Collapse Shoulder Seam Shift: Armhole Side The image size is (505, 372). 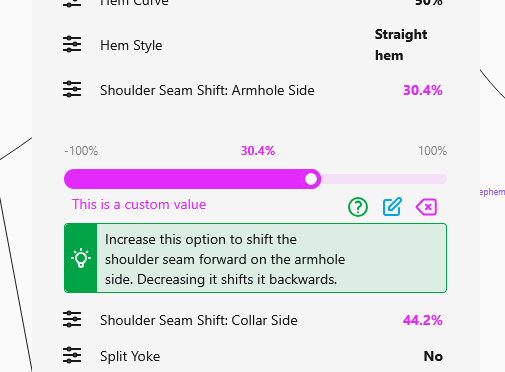click(x=253, y=90)
